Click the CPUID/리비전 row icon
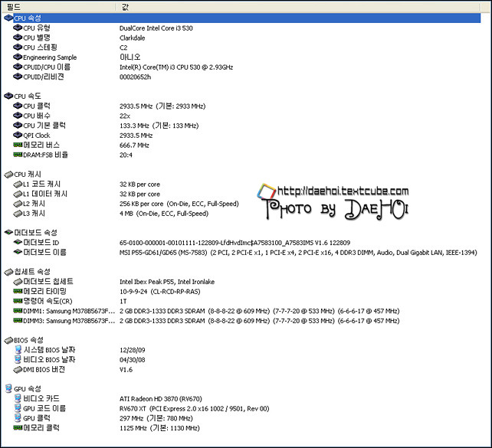The image size is (492, 448). 18,77
